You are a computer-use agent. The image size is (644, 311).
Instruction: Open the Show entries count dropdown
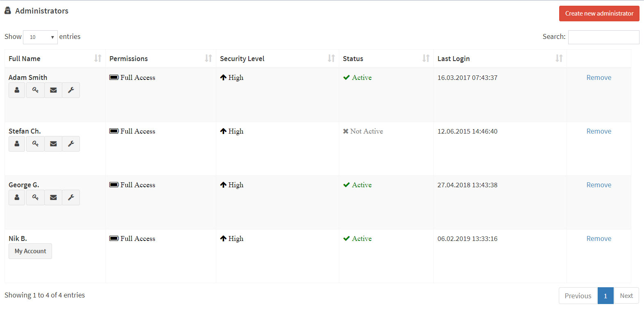pos(40,37)
